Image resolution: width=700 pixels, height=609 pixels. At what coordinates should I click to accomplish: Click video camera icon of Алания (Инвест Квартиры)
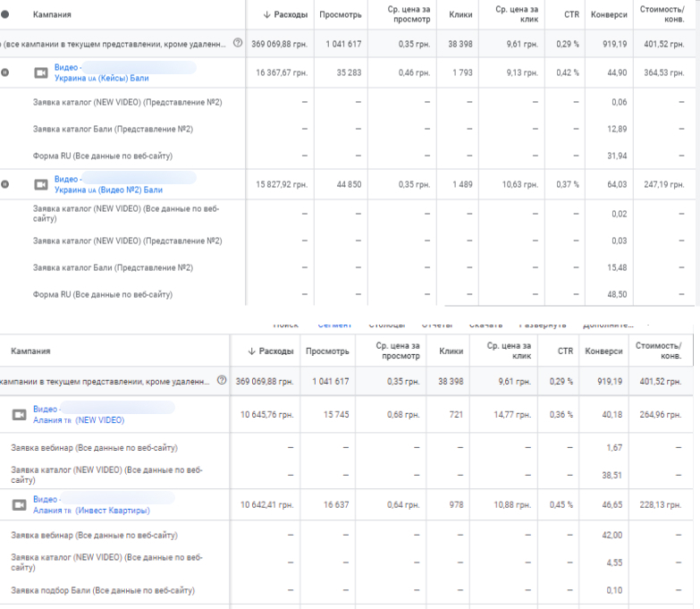point(19,505)
